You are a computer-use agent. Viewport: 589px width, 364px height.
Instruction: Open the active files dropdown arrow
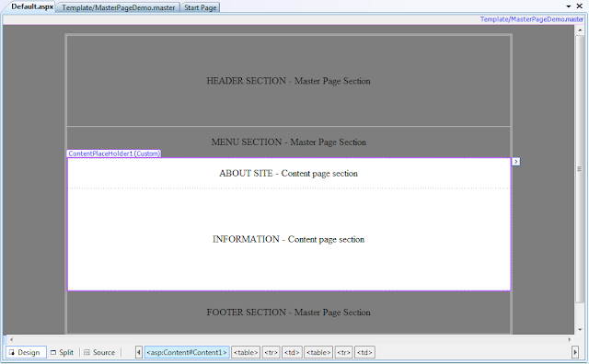pos(569,6)
